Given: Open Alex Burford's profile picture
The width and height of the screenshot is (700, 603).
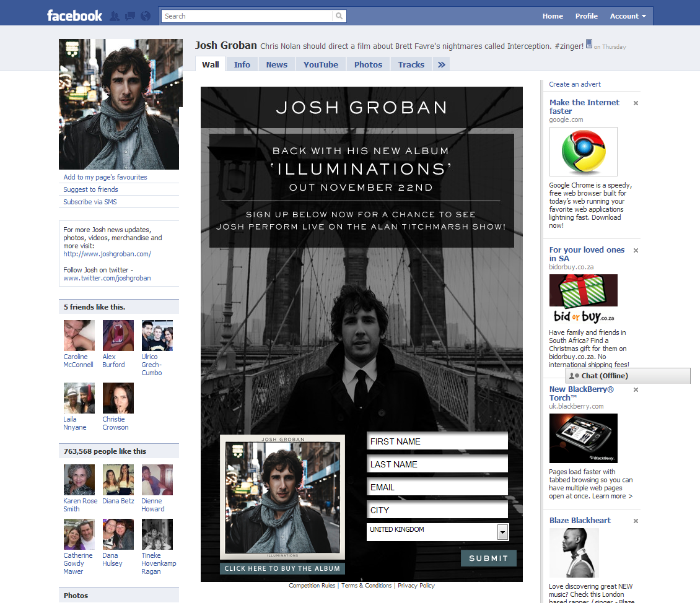Looking at the screenshot, I should 118,336.
